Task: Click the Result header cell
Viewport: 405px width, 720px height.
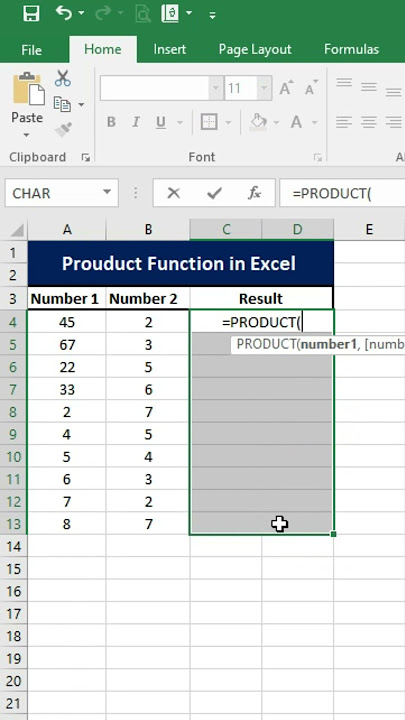Action: (x=261, y=299)
